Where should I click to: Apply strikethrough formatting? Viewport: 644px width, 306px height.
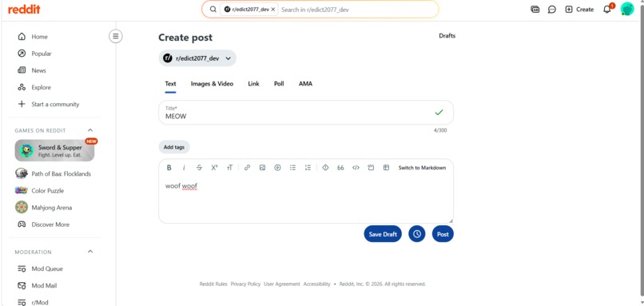[199, 168]
